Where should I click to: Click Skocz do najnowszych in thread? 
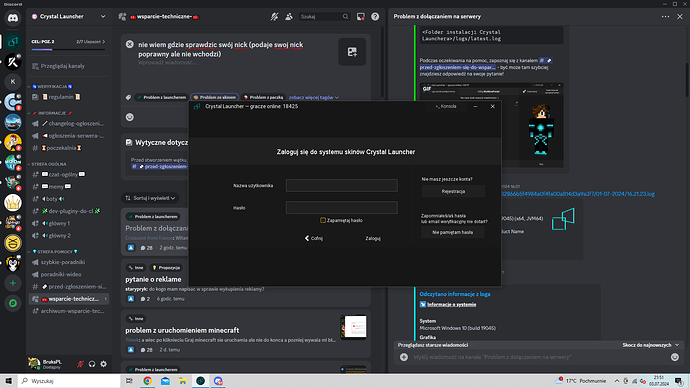point(650,345)
